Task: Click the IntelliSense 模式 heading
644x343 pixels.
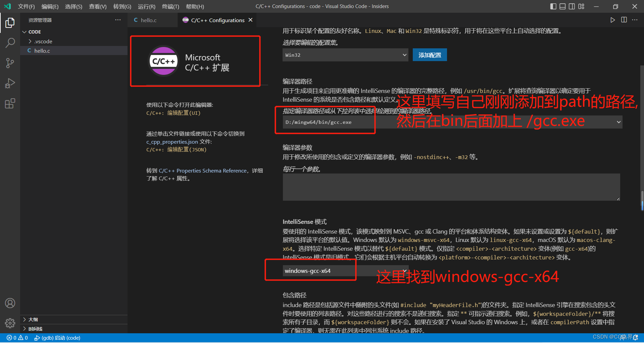Action: point(305,222)
